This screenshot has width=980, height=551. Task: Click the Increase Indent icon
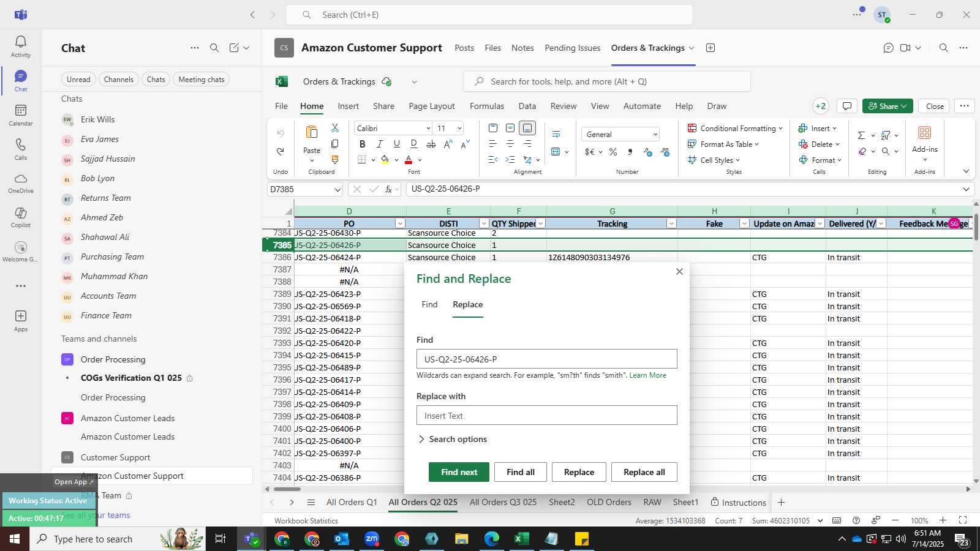pos(510,160)
